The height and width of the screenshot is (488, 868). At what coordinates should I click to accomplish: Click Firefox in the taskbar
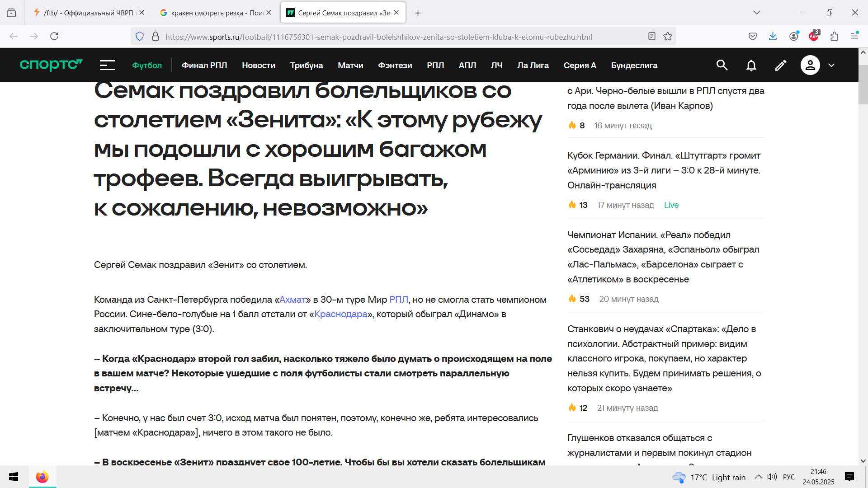42,477
